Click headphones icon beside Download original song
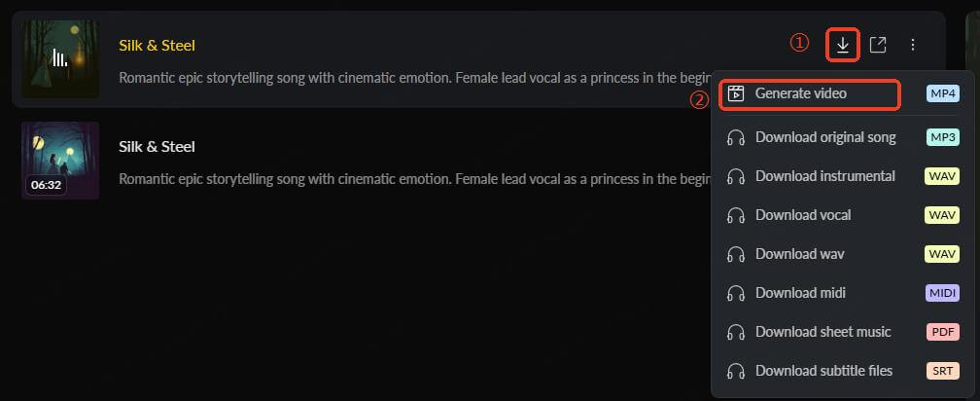Image resolution: width=980 pixels, height=401 pixels. (x=736, y=137)
